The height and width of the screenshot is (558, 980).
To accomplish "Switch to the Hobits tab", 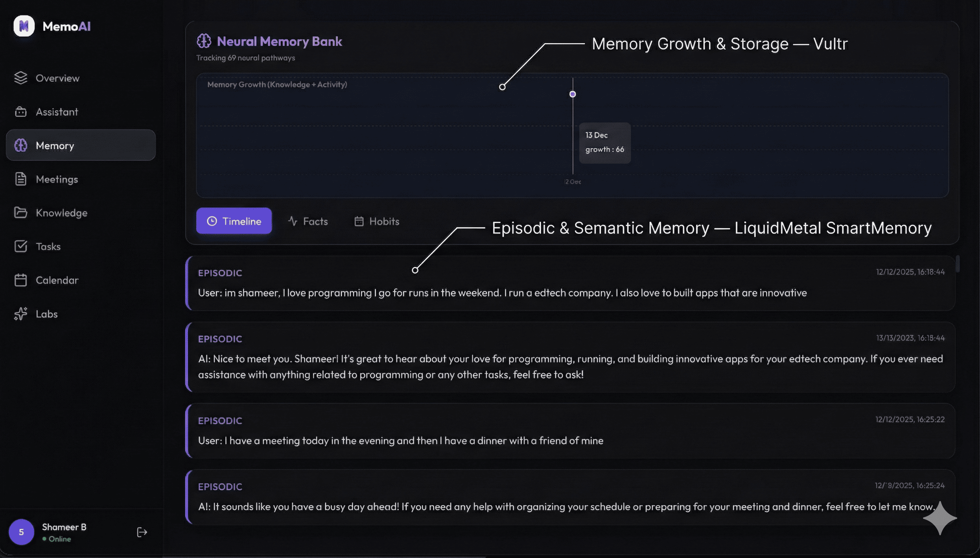I will (x=376, y=221).
